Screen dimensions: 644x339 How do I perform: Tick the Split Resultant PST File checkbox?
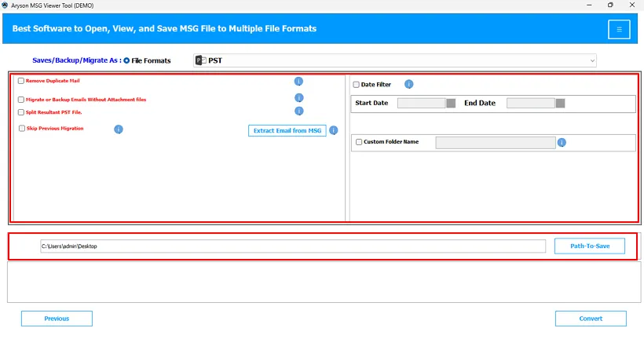coord(21,112)
